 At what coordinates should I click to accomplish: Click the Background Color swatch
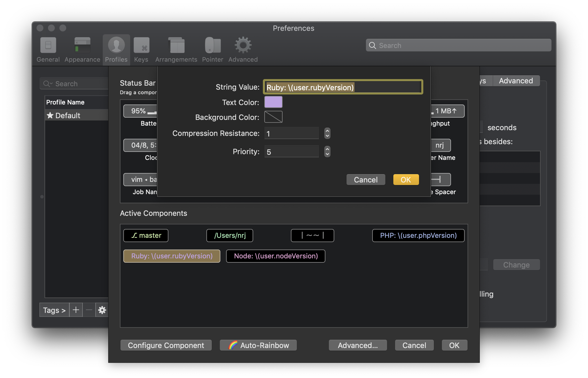(x=273, y=117)
